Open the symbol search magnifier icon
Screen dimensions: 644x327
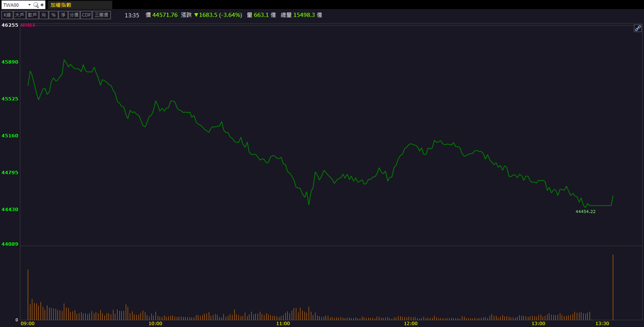(x=37, y=5)
